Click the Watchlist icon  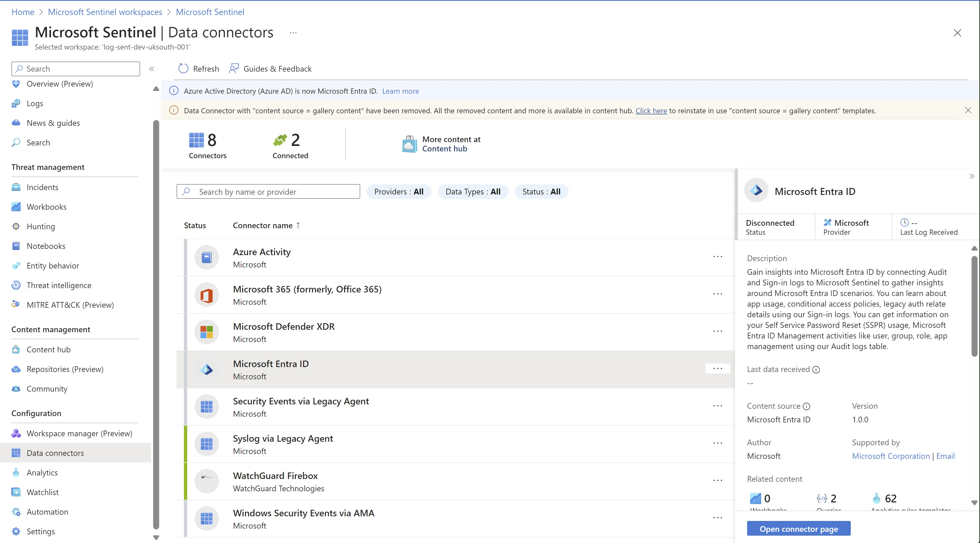16,492
